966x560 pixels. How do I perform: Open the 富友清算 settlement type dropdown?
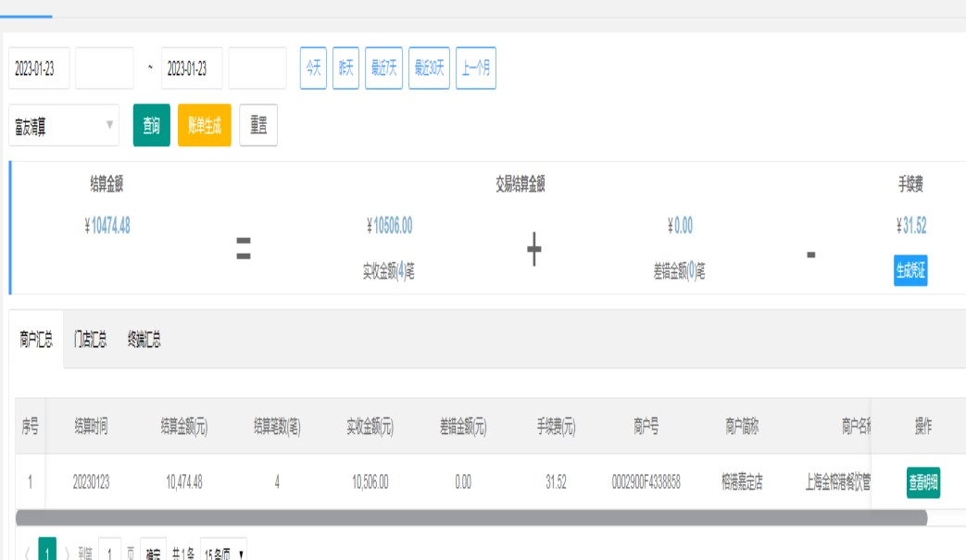64,125
